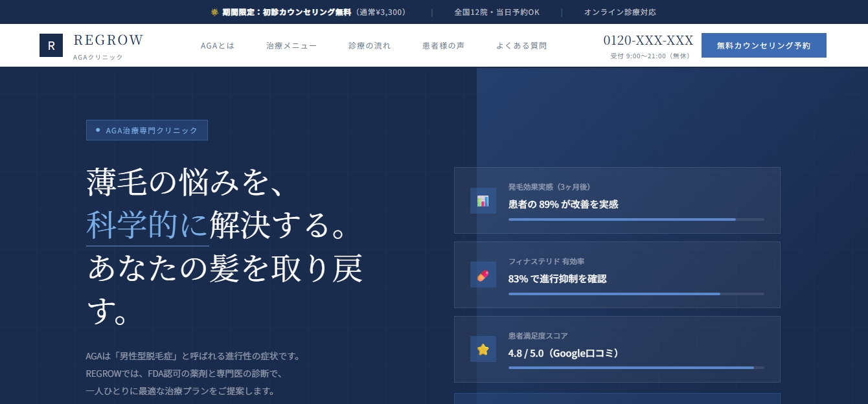Click the sparkle icon in the top banner

pos(214,12)
